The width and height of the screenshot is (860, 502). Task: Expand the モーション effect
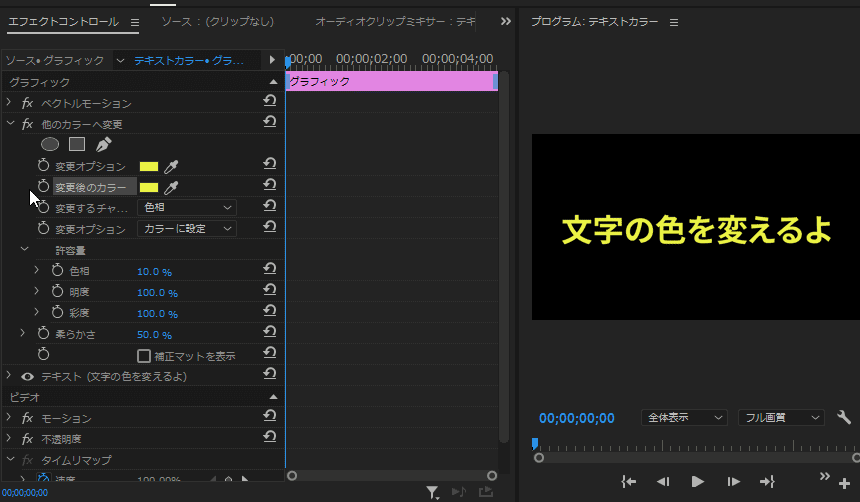9,417
